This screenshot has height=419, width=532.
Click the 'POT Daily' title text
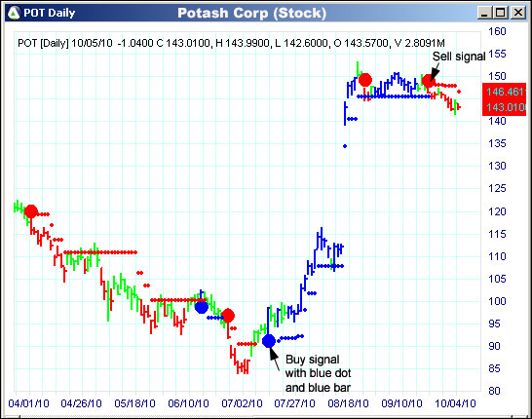point(49,13)
